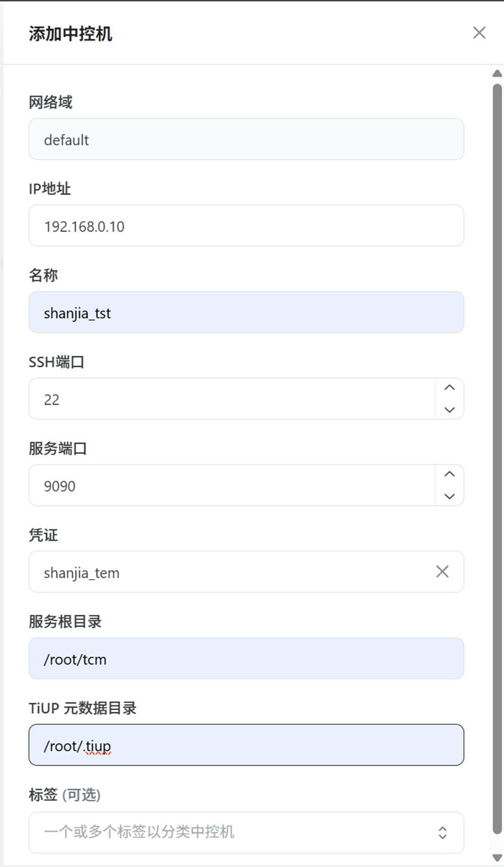Focus the SSH端口 number input
This screenshot has height=867, width=504.
point(231,399)
